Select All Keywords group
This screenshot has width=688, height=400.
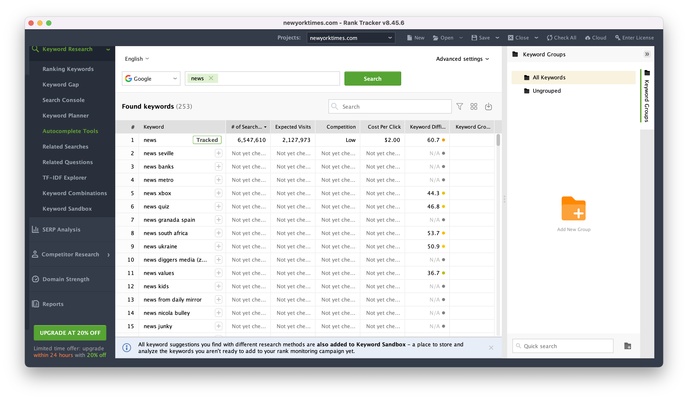(x=573, y=77)
